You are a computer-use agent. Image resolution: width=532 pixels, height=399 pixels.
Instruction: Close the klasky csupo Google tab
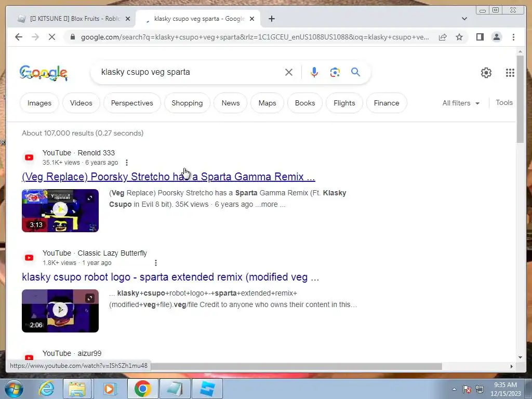(252, 19)
